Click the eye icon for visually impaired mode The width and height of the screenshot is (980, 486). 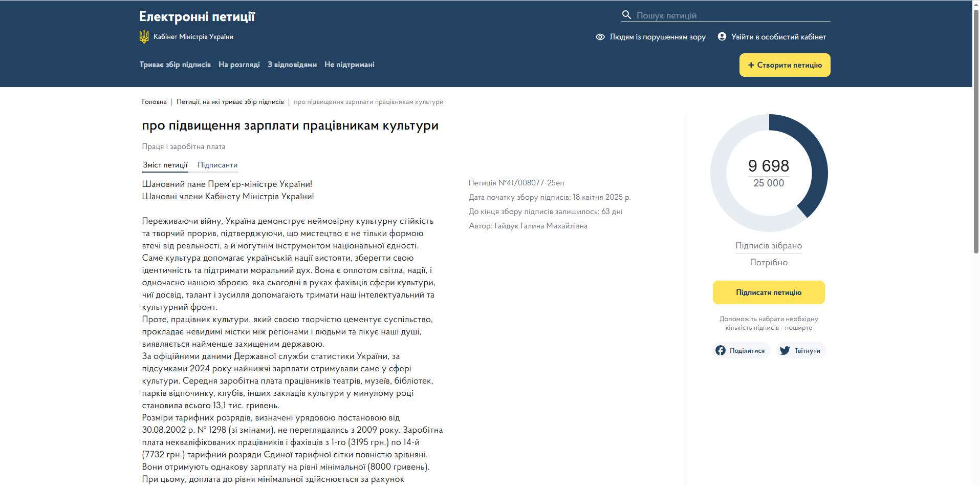tap(600, 37)
